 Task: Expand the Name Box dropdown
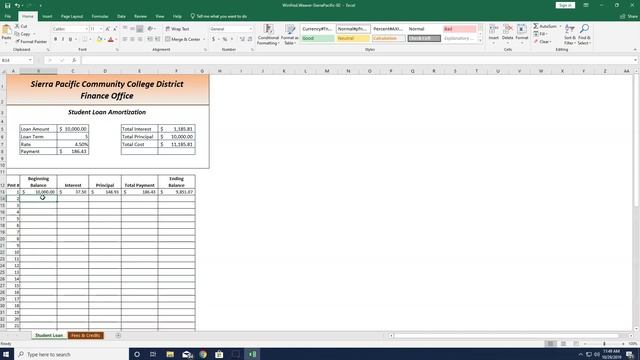click(x=30, y=60)
